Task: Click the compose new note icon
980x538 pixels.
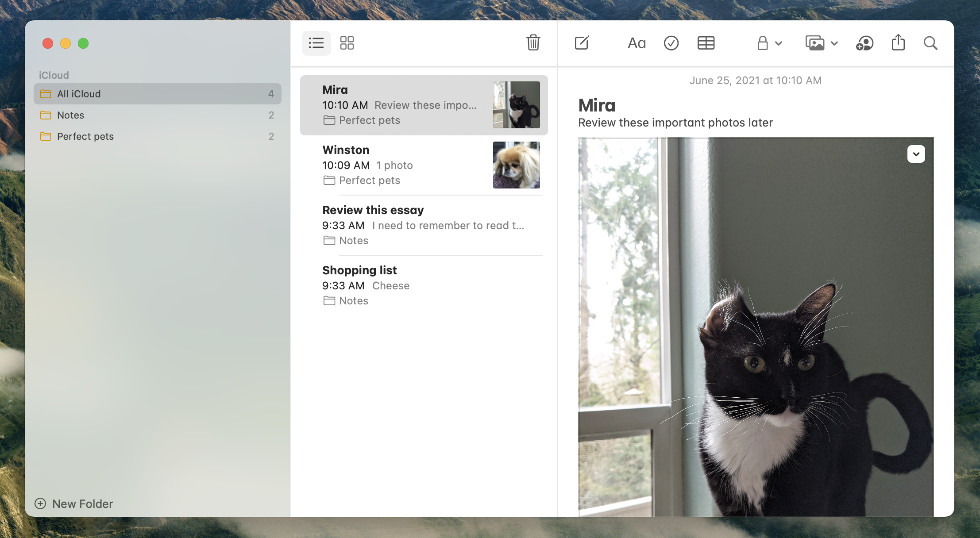Action: click(582, 42)
